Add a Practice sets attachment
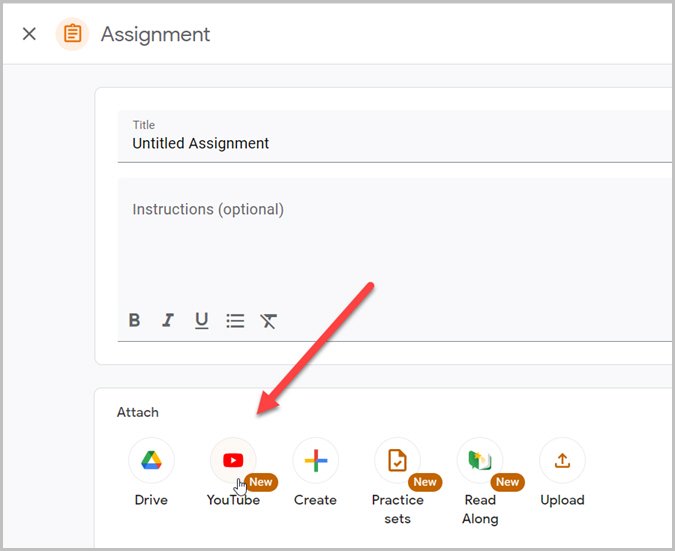The image size is (675, 551). 397,460
